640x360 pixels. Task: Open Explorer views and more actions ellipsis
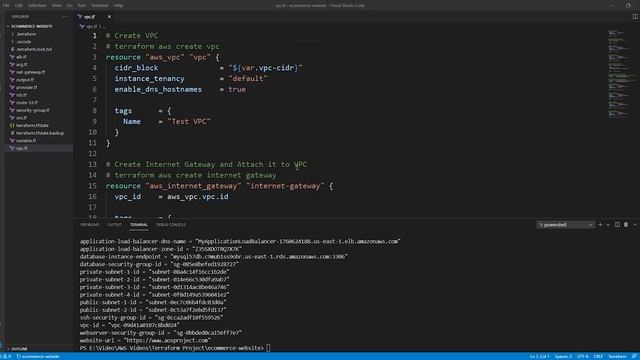[x=65, y=17]
